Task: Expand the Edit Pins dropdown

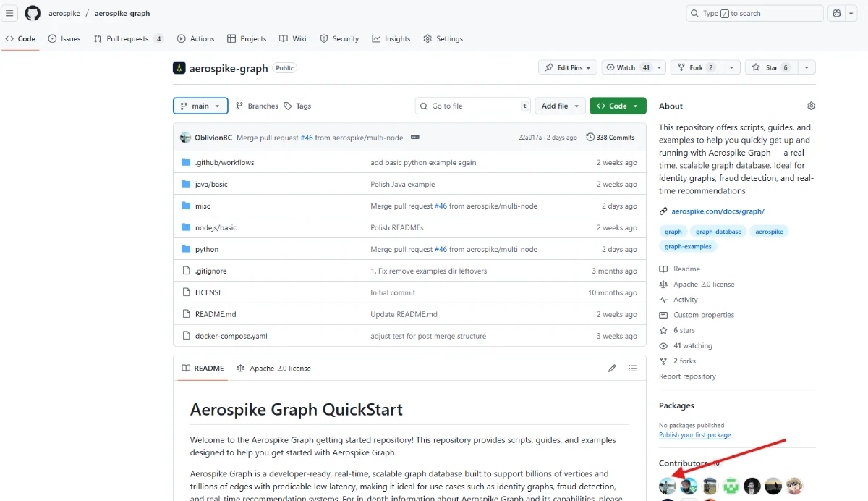Action: (568, 67)
